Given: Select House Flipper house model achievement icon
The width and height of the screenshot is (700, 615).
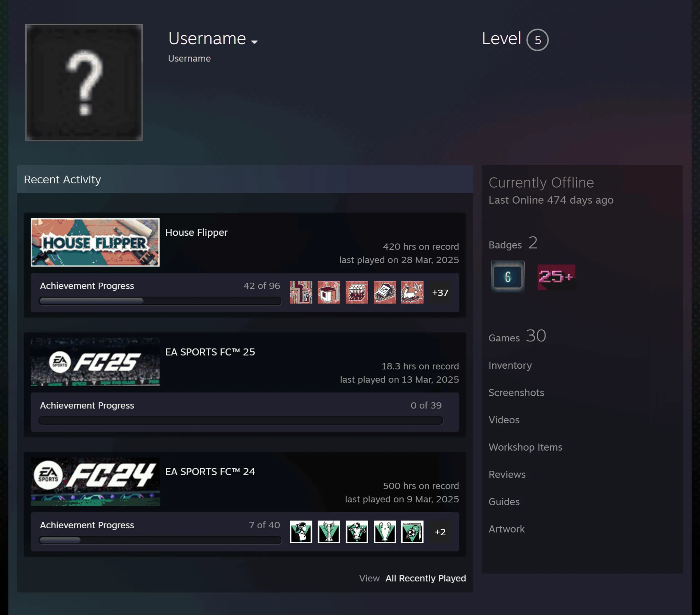Looking at the screenshot, I should [x=329, y=292].
